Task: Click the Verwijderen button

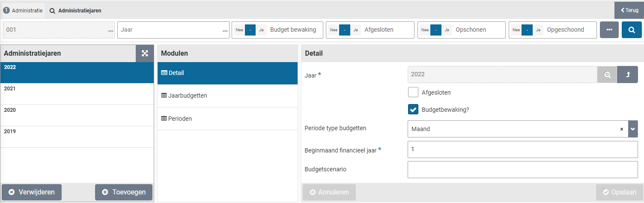Action: (x=32, y=192)
